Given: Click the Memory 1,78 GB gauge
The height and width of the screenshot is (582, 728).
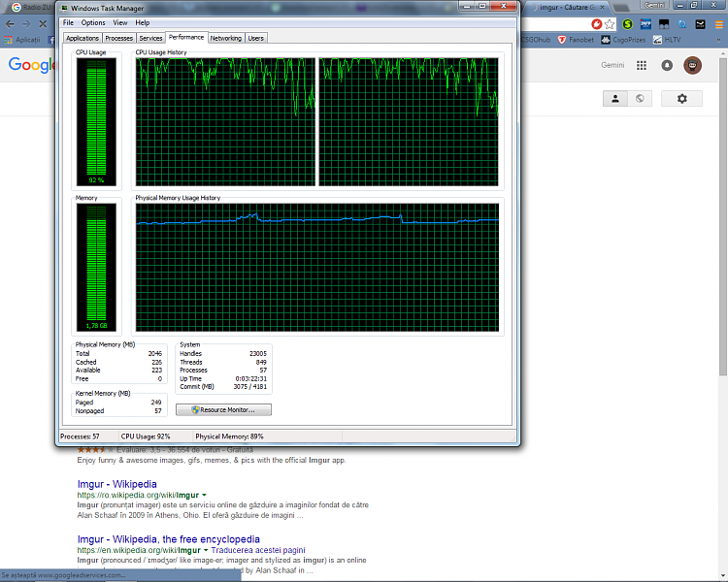Looking at the screenshot, I should tap(96, 268).
